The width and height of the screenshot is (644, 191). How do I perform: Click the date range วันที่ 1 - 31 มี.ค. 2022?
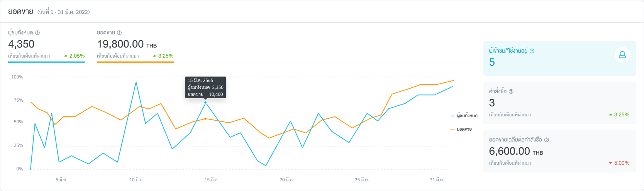(x=64, y=12)
